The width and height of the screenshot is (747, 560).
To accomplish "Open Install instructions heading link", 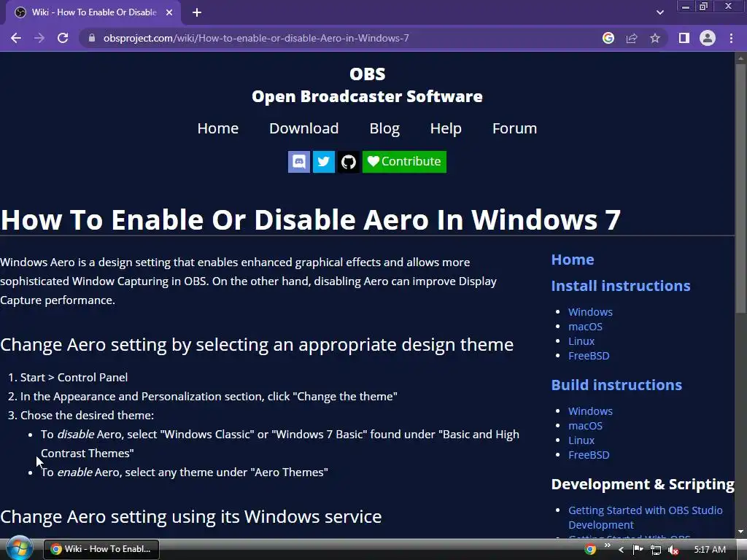I will click(x=621, y=286).
